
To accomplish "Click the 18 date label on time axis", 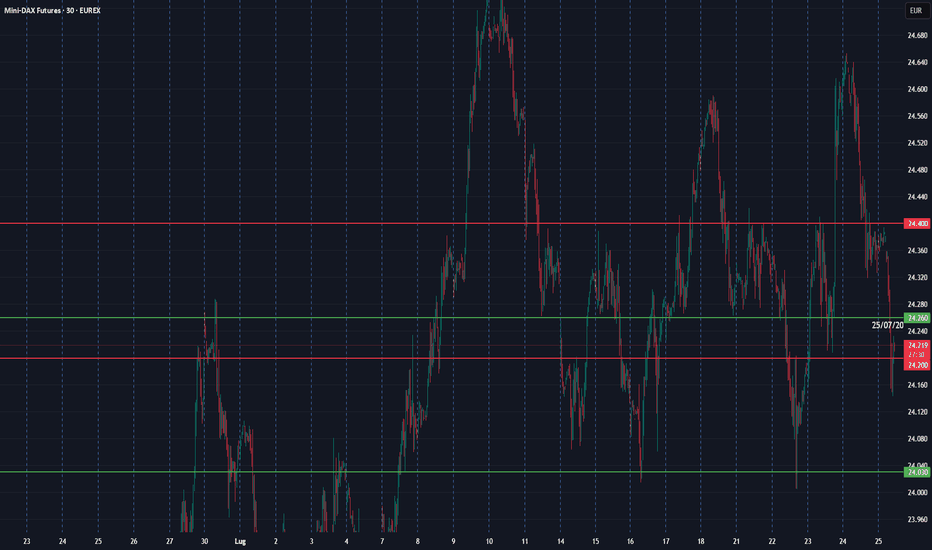I will [x=701, y=542].
